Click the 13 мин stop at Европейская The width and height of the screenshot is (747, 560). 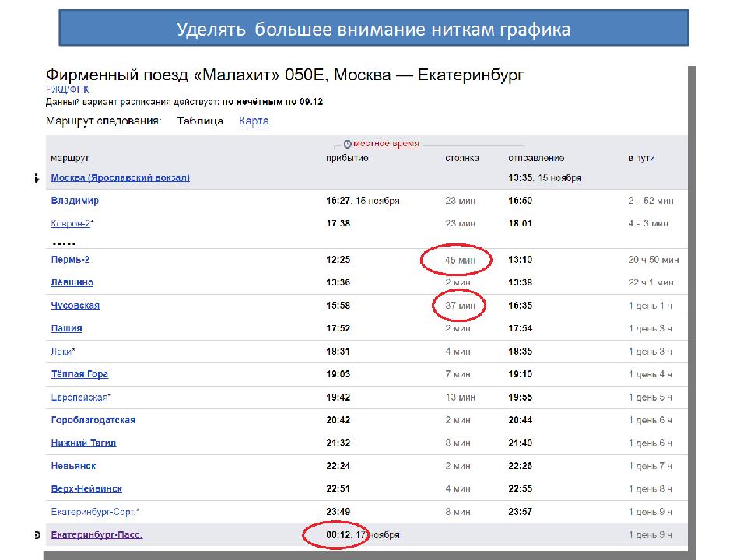coord(460,397)
